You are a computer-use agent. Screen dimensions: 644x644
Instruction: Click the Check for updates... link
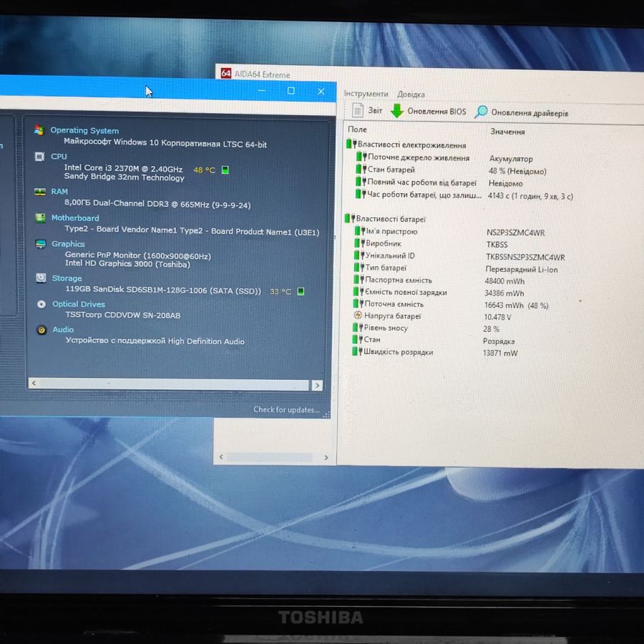pyautogui.click(x=286, y=409)
